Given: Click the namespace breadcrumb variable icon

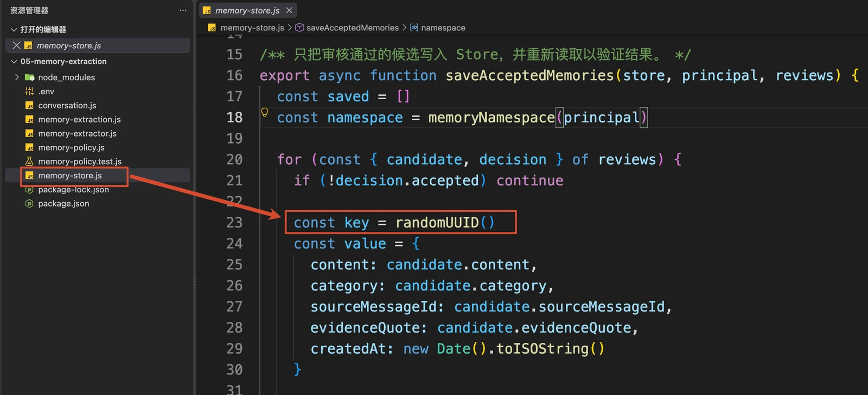Looking at the screenshot, I should click(414, 28).
